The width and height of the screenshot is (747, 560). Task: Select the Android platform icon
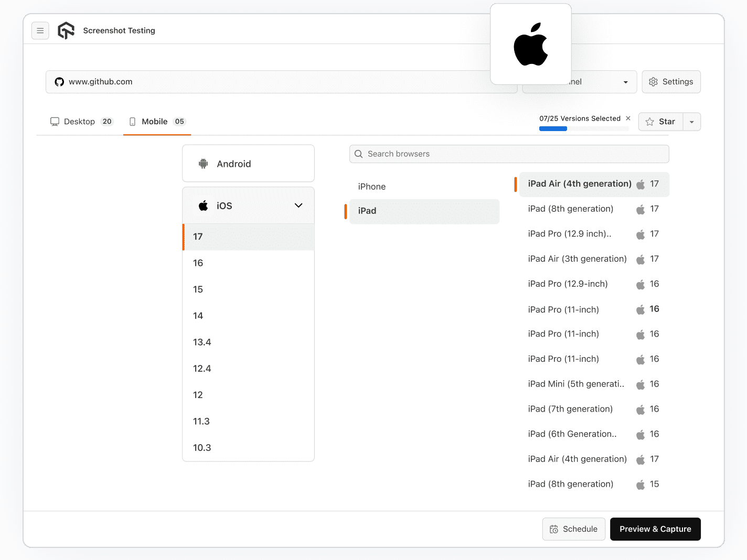point(204,163)
